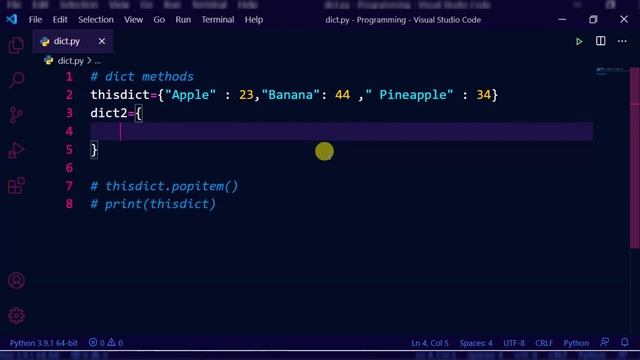640x360 pixels.
Task: Expand the breadcrumb ellipsis after dict.py
Action: pyautogui.click(x=98, y=61)
